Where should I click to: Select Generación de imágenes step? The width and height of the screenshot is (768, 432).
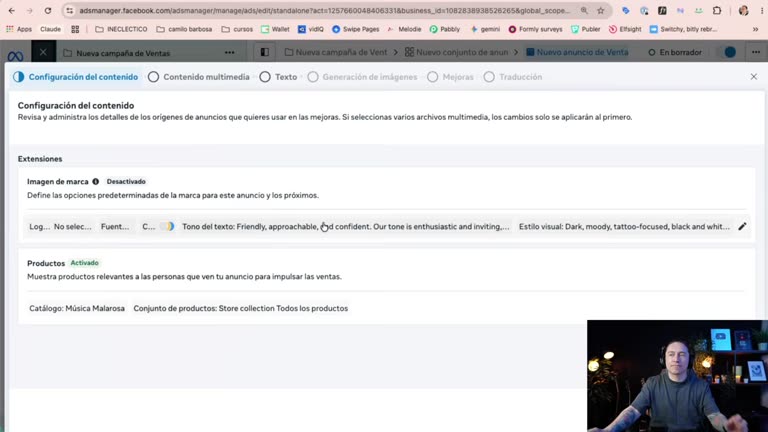[362, 77]
